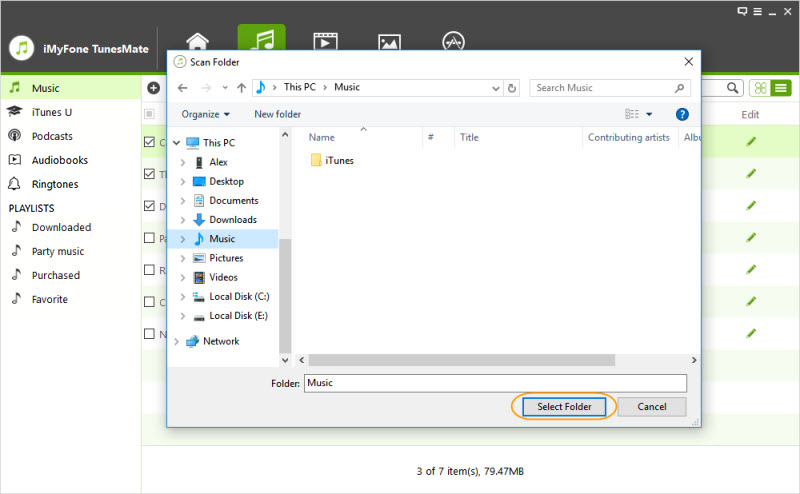Click the Select Folder button
The width and height of the screenshot is (800, 494).
(564, 407)
